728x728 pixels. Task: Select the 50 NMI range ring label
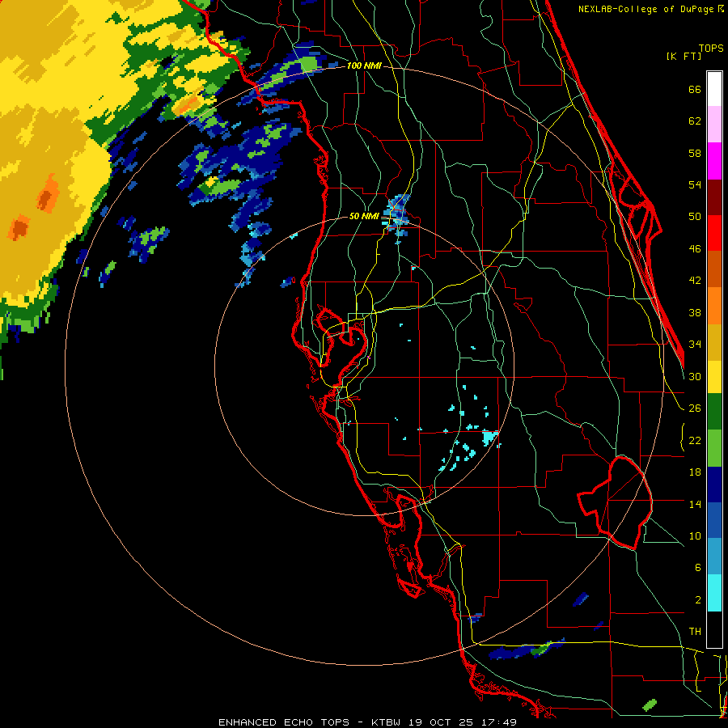click(364, 216)
